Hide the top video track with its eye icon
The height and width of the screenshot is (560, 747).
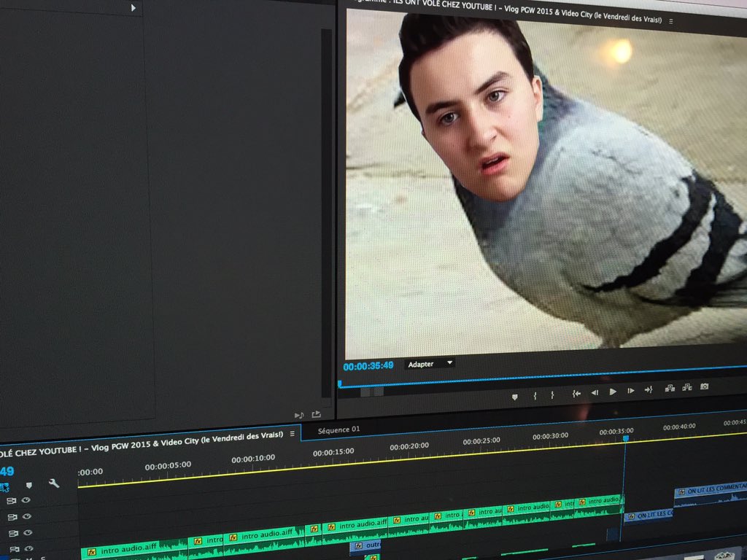[x=26, y=500]
